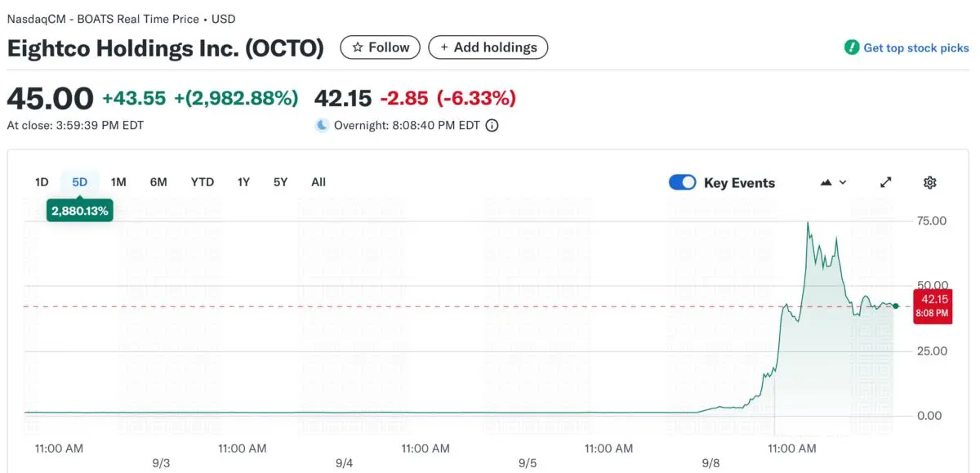Show 1Y price history

pos(243,182)
